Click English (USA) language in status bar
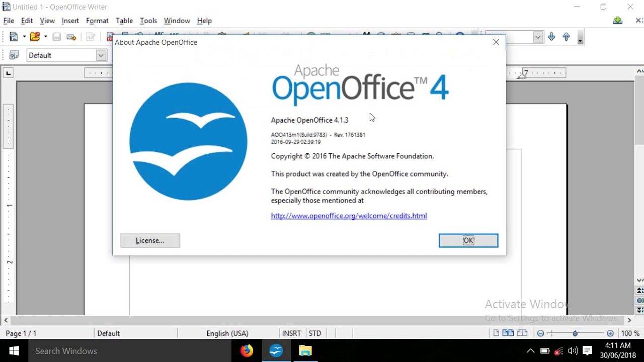Image resolution: width=644 pixels, height=362 pixels. coord(227,333)
